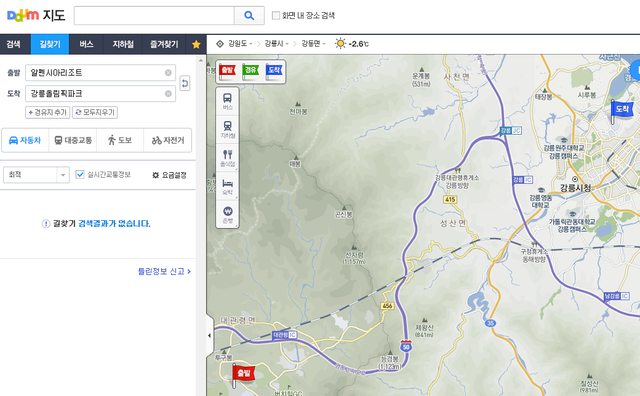The image size is (640, 396).
Task: Open the 최적 route option dropdown
Action: 36,175
